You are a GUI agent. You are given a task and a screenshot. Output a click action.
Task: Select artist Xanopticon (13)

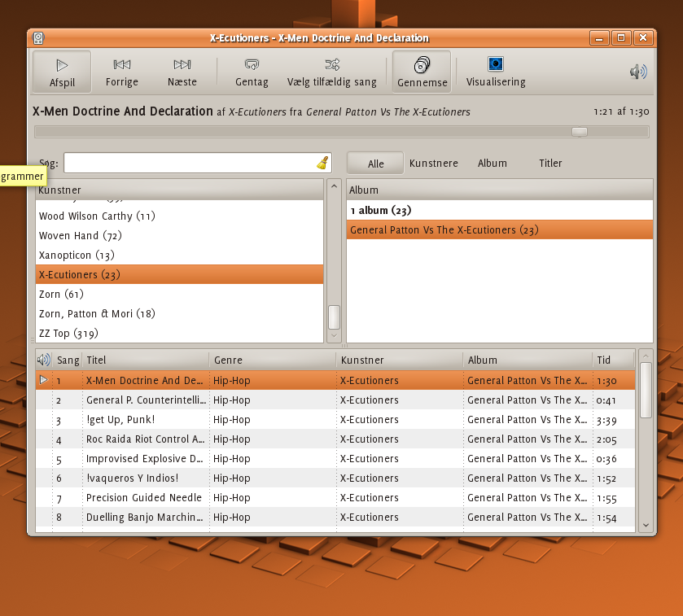179,255
